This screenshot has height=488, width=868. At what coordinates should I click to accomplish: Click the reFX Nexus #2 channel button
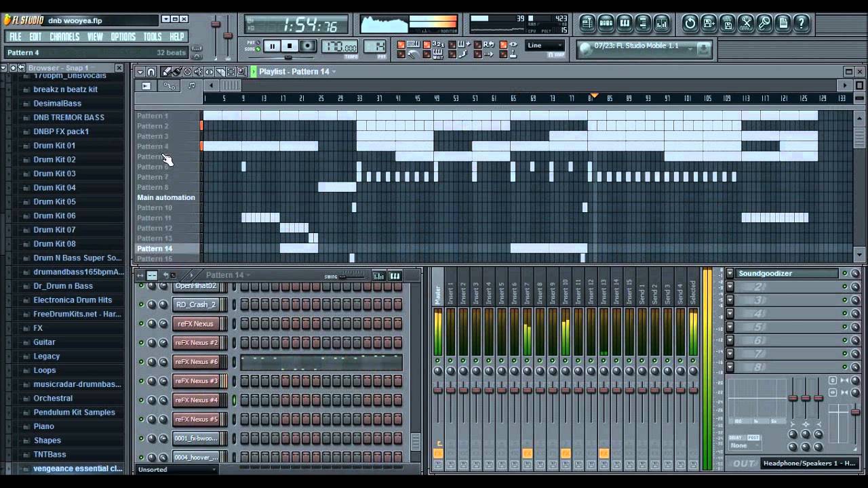pos(196,342)
